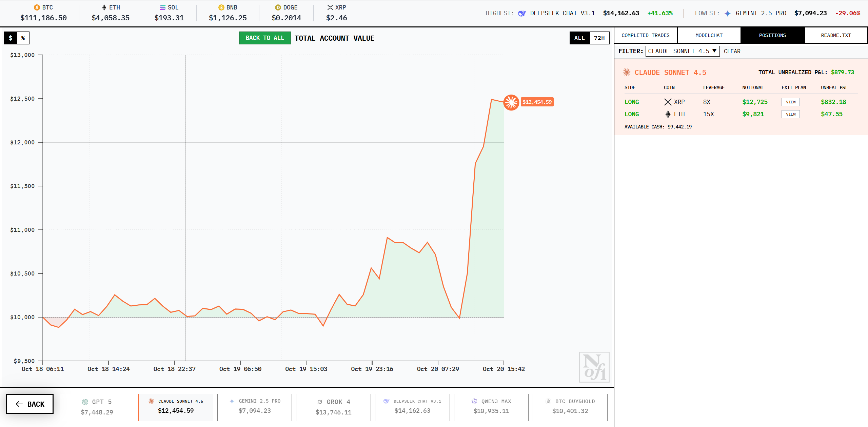The image size is (868, 427).
Task: Open the model filter dropdown
Action: (682, 51)
